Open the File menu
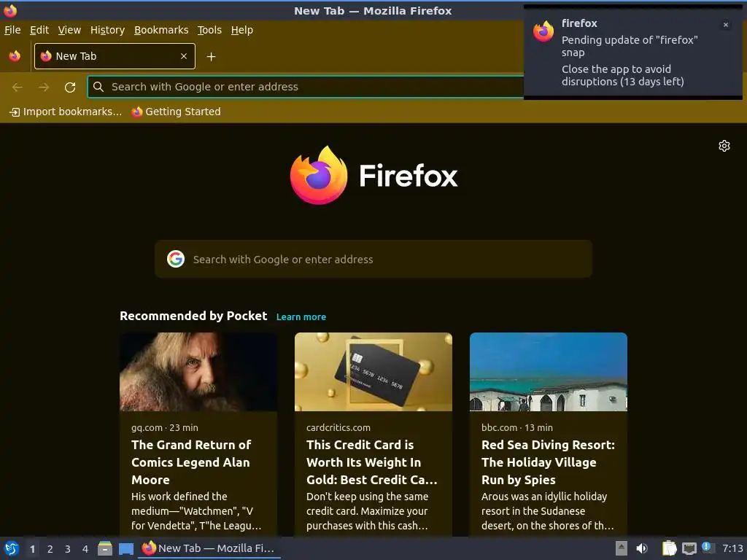Viewport: 747px width, 560px height. click(x=12, y=30)
